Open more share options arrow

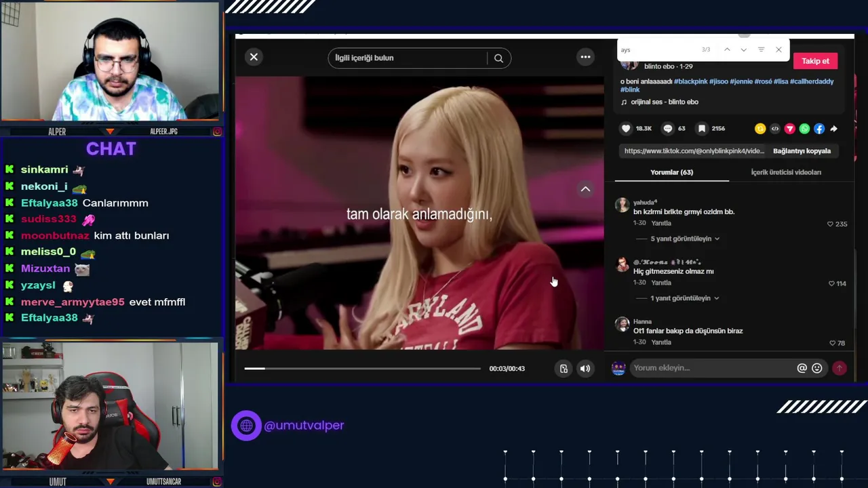pyautogui.click(x=833, y=129)
